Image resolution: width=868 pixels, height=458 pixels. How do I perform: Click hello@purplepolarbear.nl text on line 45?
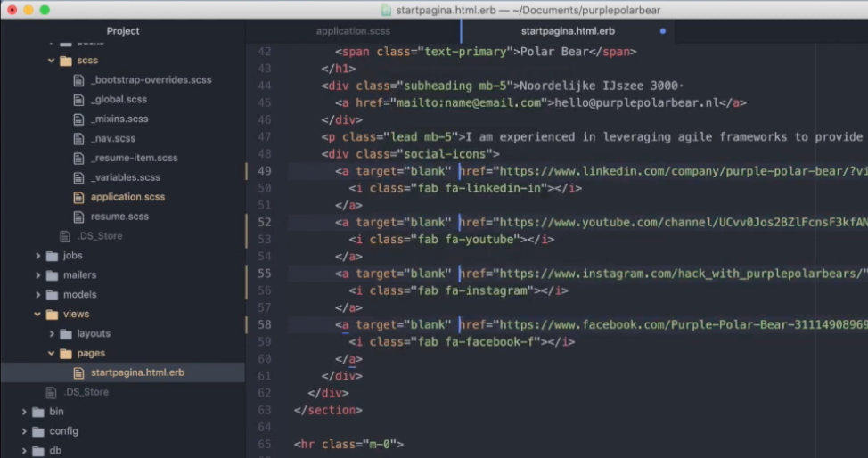coord(636,103)
